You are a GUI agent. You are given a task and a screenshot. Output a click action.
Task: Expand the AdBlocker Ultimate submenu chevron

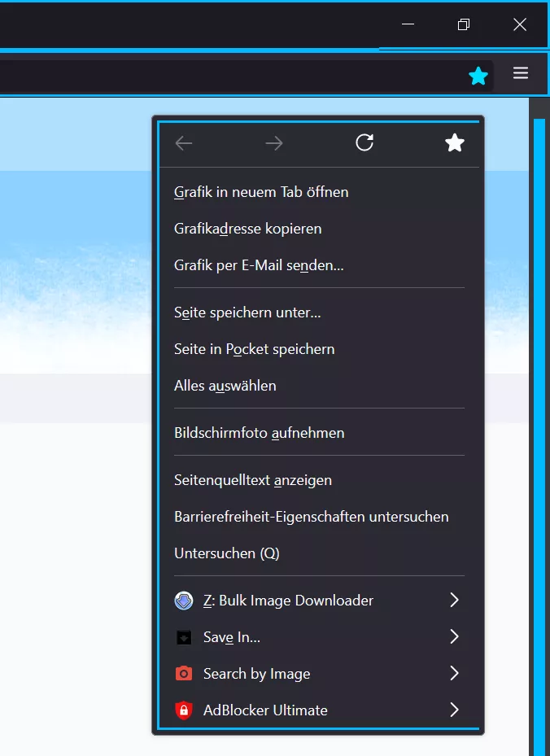point(454,710)
